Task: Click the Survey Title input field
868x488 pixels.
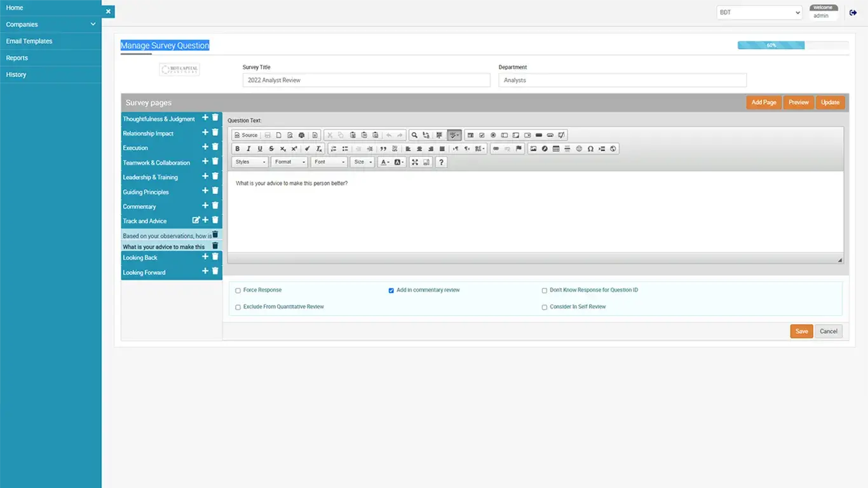Action: (x=366, y=80)
